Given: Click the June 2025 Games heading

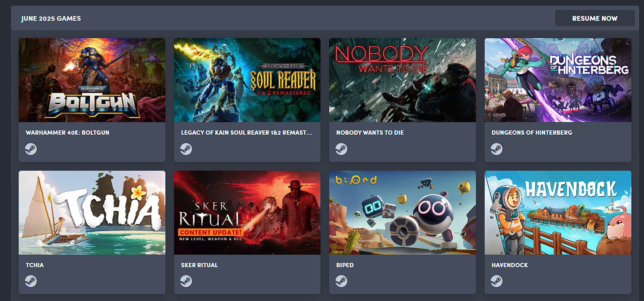Looking at the screenshot, I should (x=51, y=19).
